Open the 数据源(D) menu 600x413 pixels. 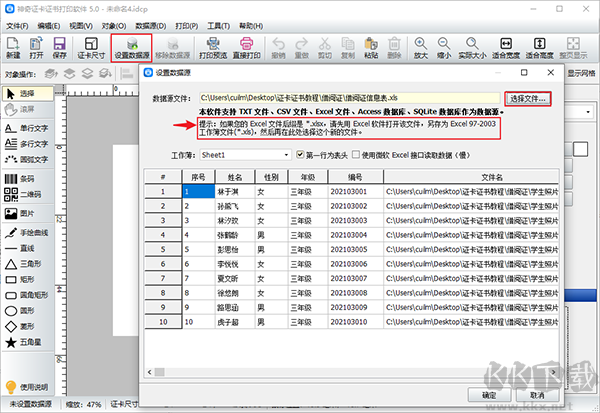point(151,26)
